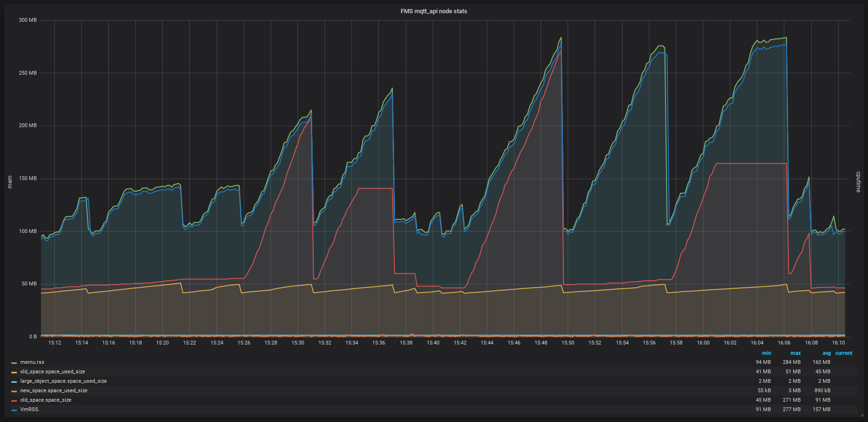868x422 pixels.
Task: Sort legend by current column header
Action: 844,353
